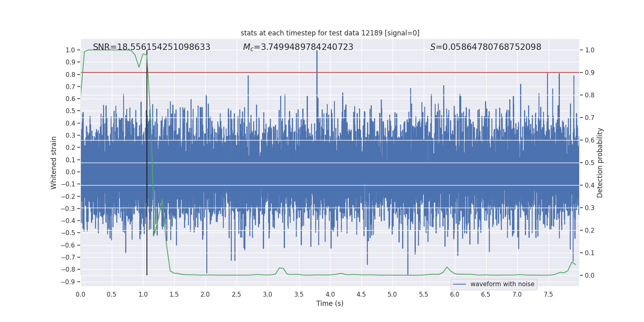Viewport: 644px width, 322px height.
Task: Click the 0.0 tick on the left strain axis
Action: [70, 172]
